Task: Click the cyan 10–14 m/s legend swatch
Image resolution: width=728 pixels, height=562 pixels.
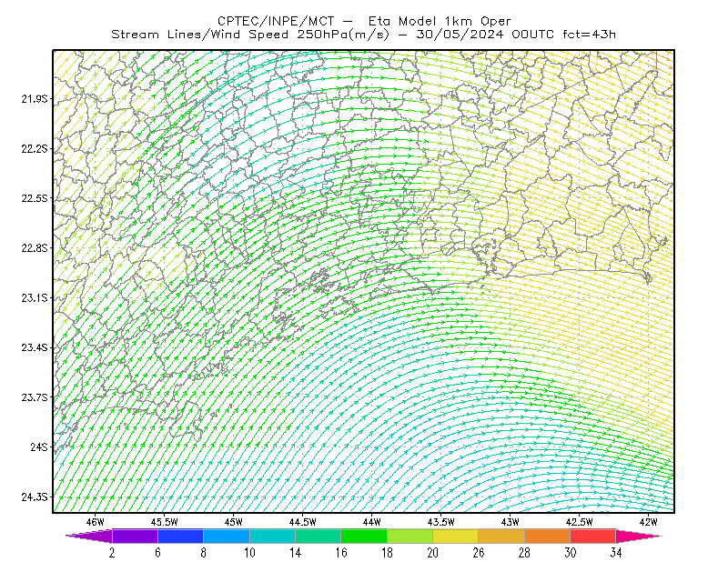Action: click(x=272, y=536)
